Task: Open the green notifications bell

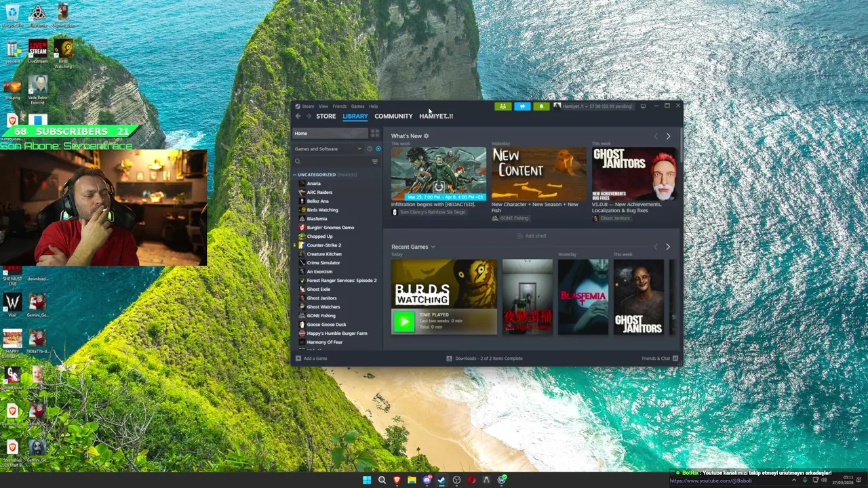Action: pyautogui.click(x=541, y=106)
